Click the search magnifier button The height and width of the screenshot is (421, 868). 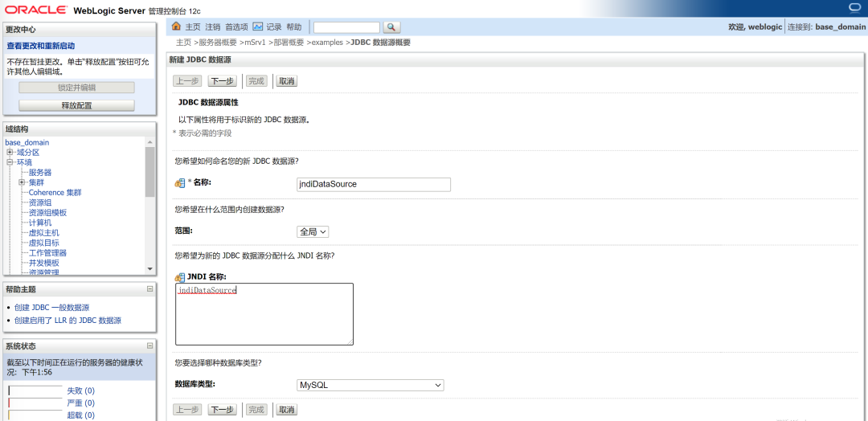391,27
